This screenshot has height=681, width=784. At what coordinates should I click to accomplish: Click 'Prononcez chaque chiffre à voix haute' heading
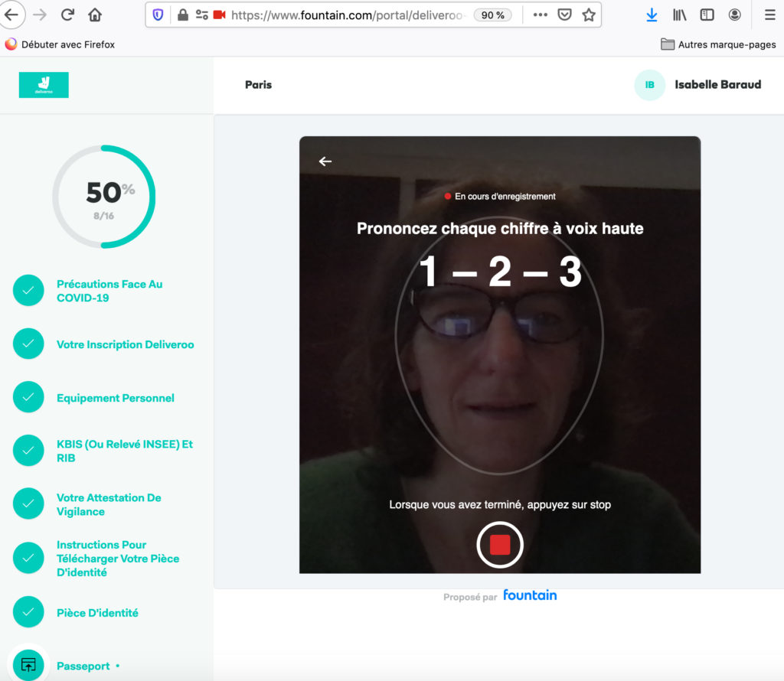500,228
